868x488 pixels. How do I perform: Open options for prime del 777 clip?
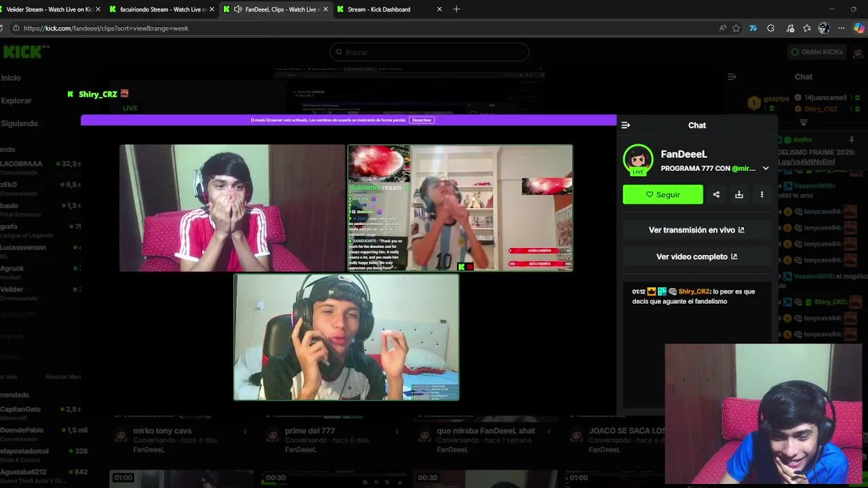[x=397, y=431]
